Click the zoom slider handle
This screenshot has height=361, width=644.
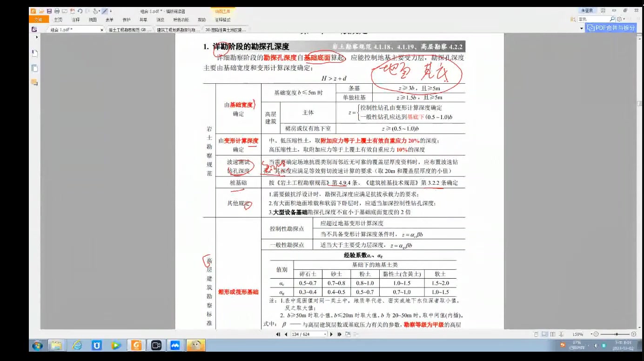(x=617, y=334)
